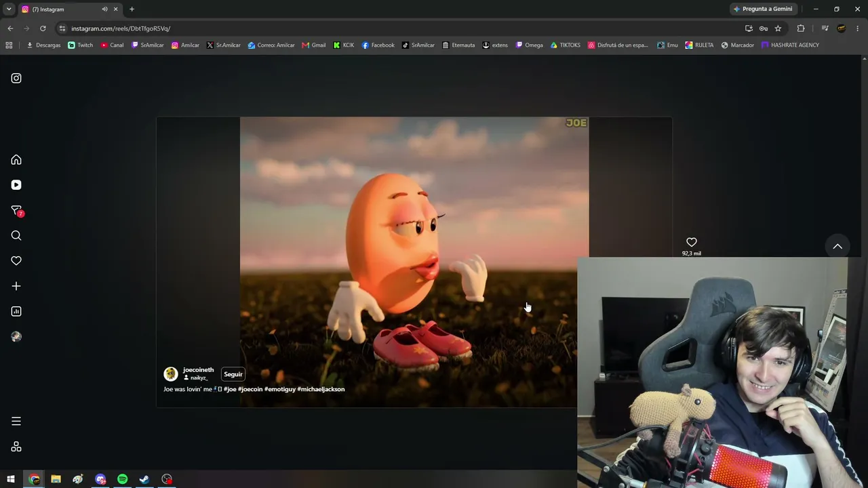
Task: Open the notifications heart in the sidebar
Action: 16,261
